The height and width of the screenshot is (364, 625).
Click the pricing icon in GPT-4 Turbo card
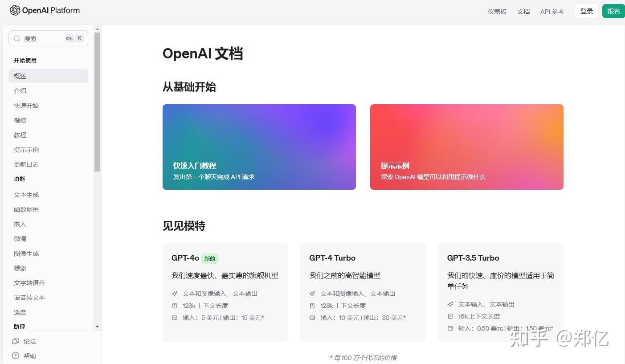(x=312, y=318)
